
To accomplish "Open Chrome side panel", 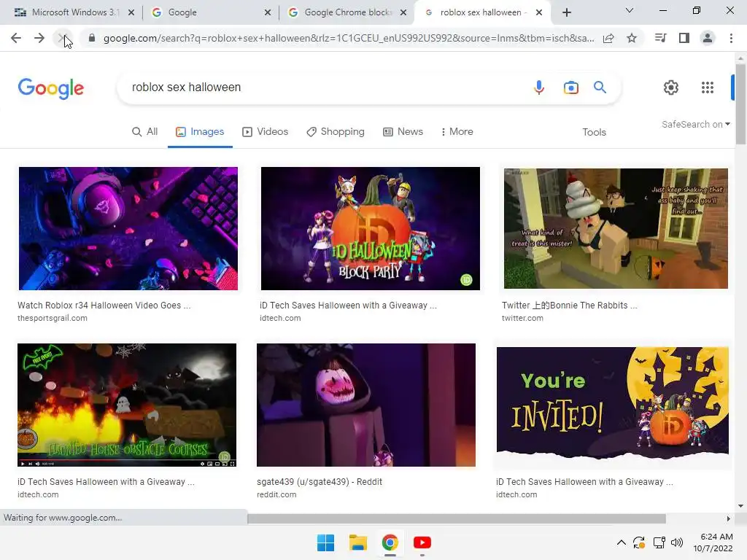I will tap(684, 38).
